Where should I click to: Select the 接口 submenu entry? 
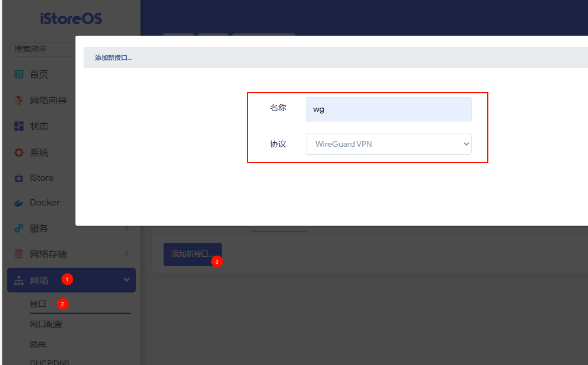click(x=38, y=304)
